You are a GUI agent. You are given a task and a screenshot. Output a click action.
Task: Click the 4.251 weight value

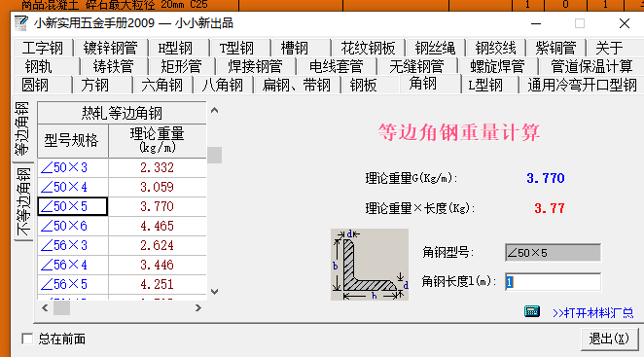coord(158,284)
